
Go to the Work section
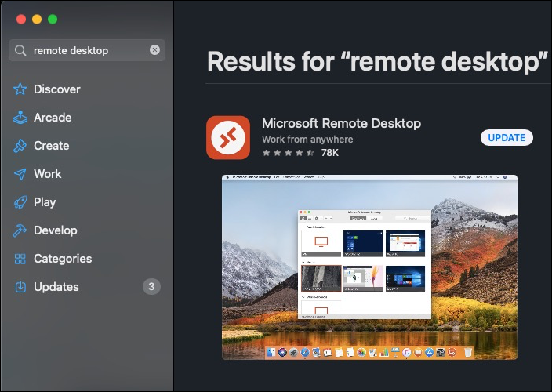pyautogui.click(x=47, y=174)
